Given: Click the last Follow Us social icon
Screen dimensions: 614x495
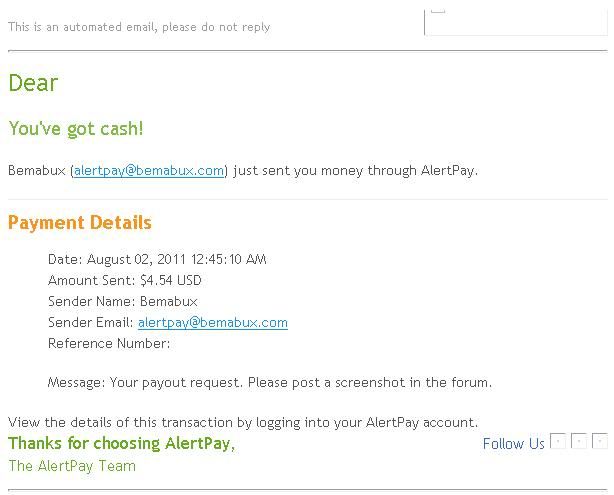Looking at the screenshot, I should click(600, 441).
